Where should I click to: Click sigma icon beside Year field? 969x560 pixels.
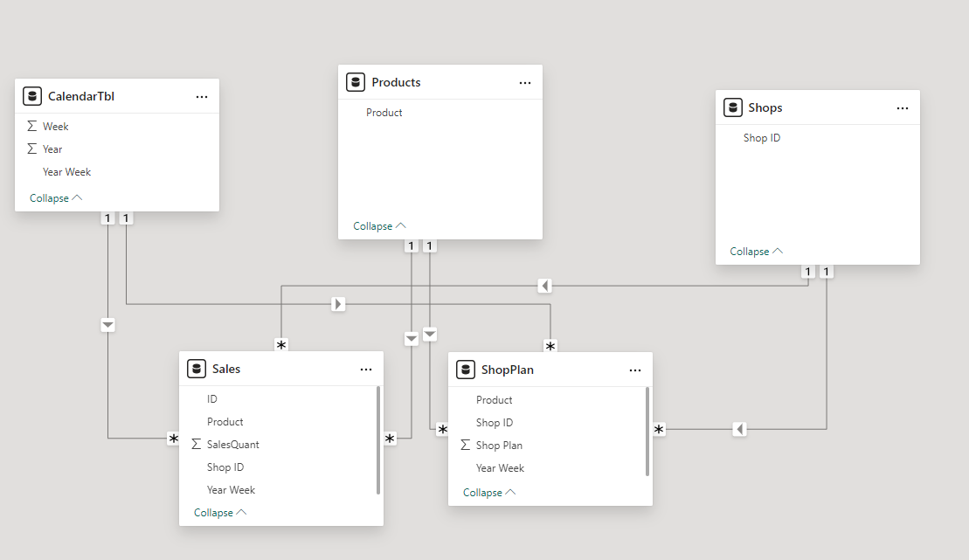pyautogui.click(x=32, y=149)
